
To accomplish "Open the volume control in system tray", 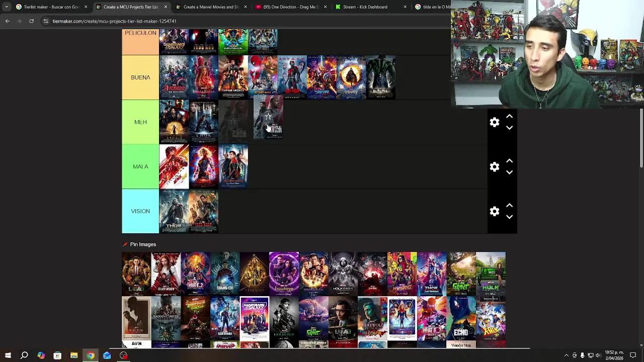I will [598, 355].
